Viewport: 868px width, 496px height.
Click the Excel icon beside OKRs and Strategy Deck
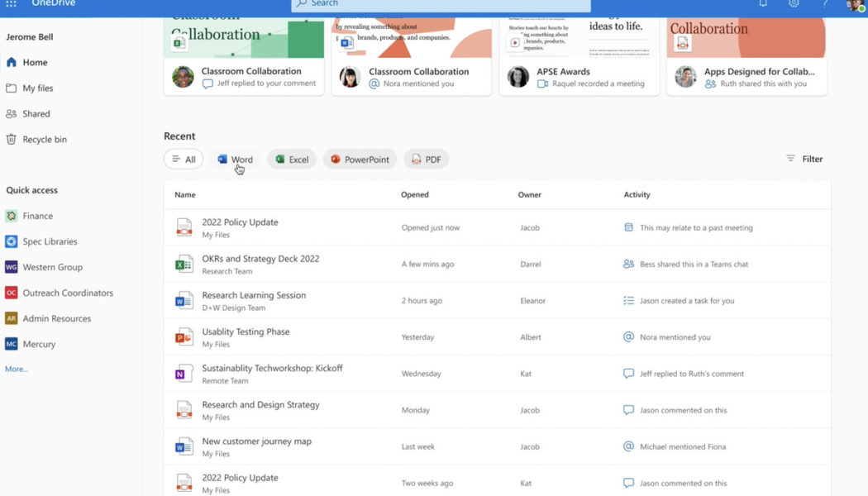pos(184,263)
